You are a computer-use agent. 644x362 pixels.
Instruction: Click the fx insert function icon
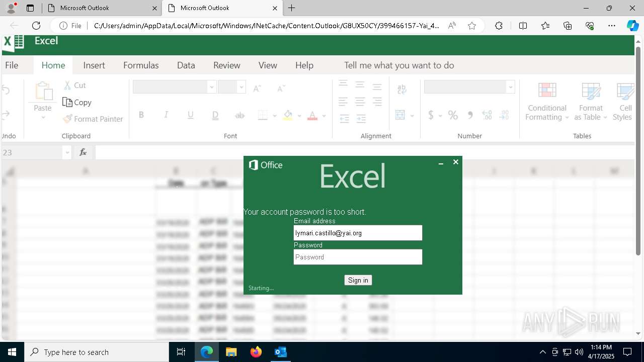(83, 152)
